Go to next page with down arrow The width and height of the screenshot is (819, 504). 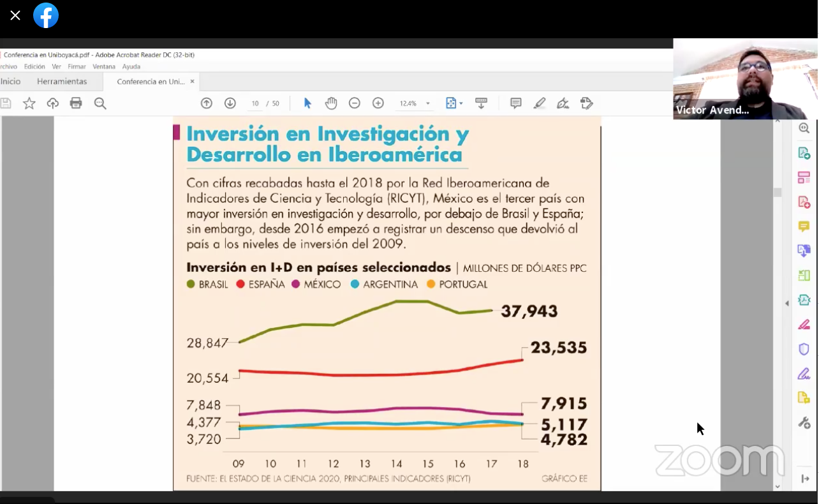coord(230,103)
